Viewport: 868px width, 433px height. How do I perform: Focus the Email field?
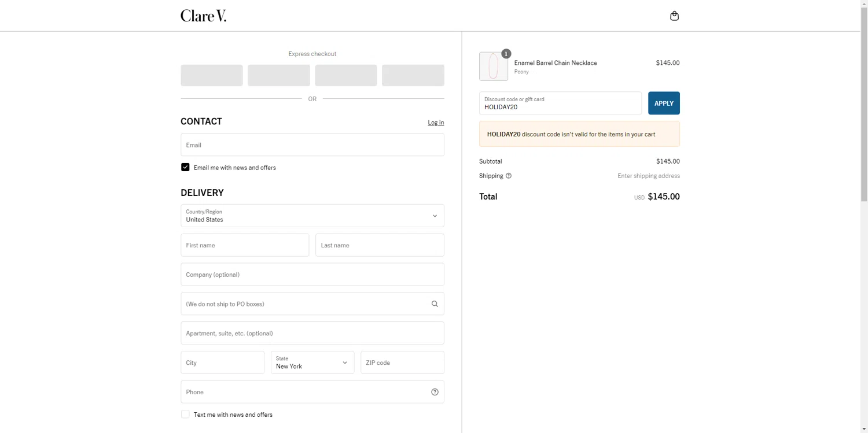312,145
